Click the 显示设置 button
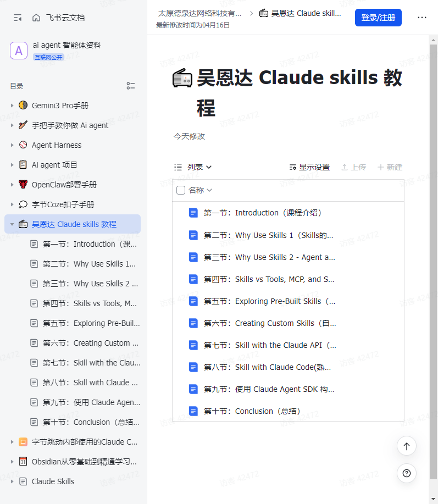Image resolution: width=438 pixels, height=504 pixels. pyautogui.click(x=310, y=167)
